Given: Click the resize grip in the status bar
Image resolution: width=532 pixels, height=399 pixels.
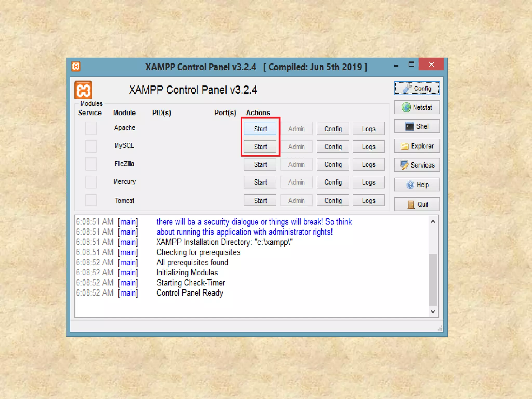Looking at the screenshot, I should point(440,329).
